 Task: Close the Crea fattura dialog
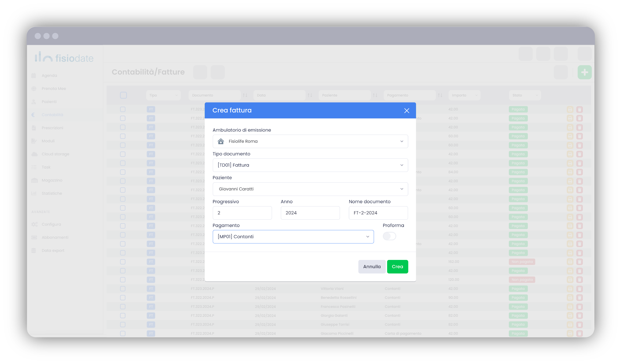407,111
